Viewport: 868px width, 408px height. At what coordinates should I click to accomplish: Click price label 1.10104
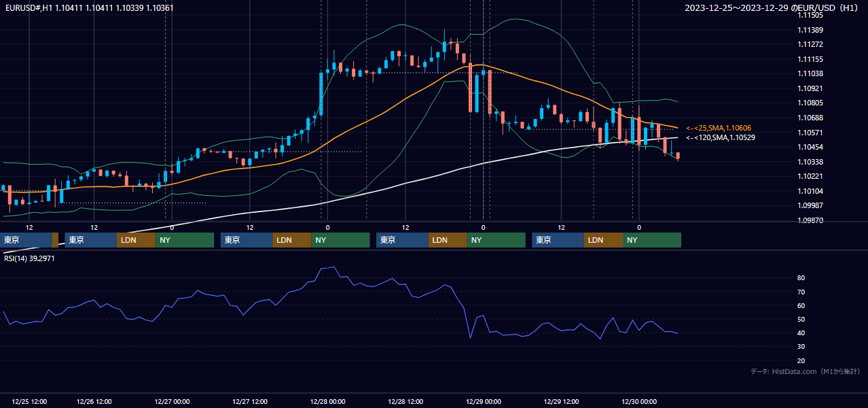810,191
